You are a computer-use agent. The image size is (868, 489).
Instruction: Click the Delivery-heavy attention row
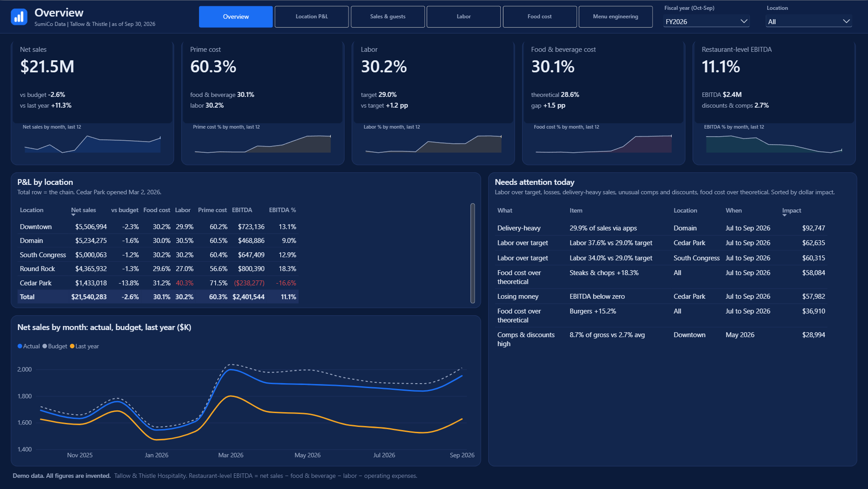click(661, 228)
